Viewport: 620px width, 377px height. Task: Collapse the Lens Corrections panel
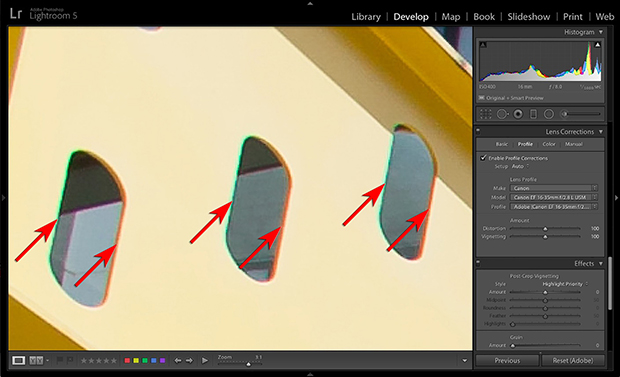click(x=601, y=132)
